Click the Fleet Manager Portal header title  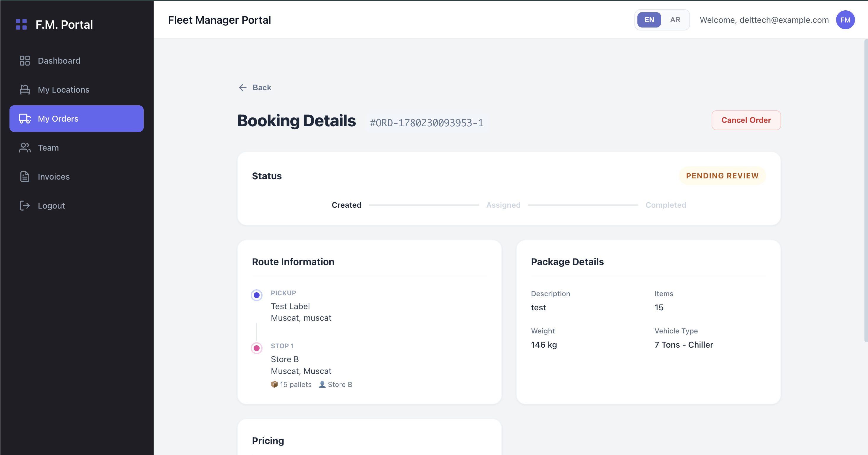click(219, 20)
